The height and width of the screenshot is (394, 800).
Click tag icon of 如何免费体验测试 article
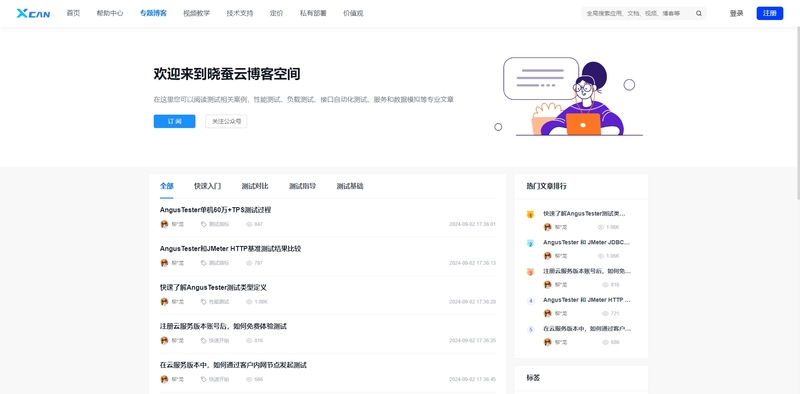coord(204,340)
